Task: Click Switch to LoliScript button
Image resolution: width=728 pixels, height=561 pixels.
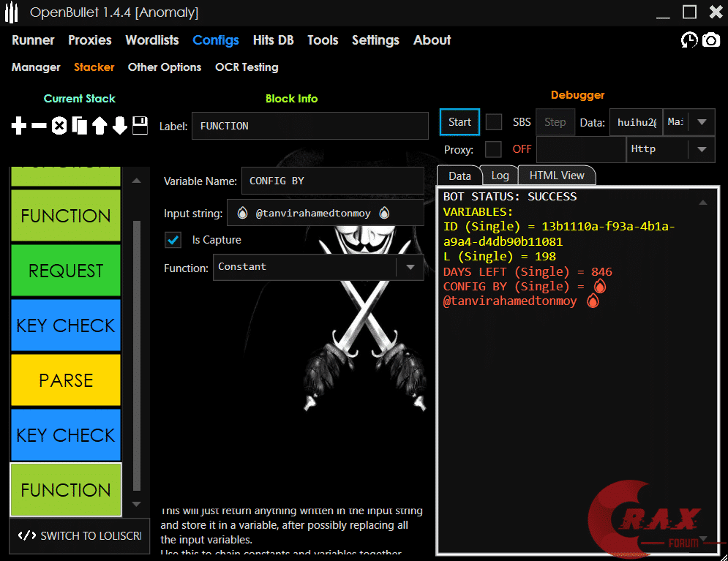Action: pos(80,536)
